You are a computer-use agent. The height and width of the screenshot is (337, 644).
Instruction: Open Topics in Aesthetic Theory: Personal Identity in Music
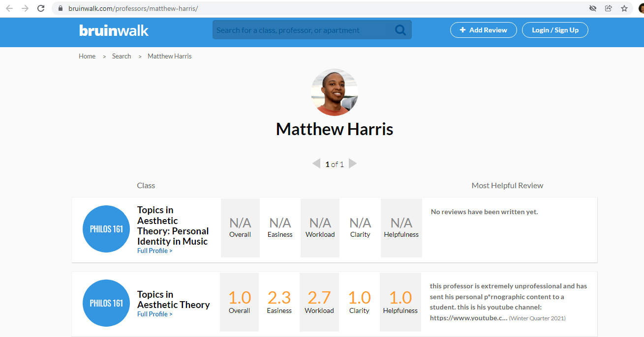point(173,225)
